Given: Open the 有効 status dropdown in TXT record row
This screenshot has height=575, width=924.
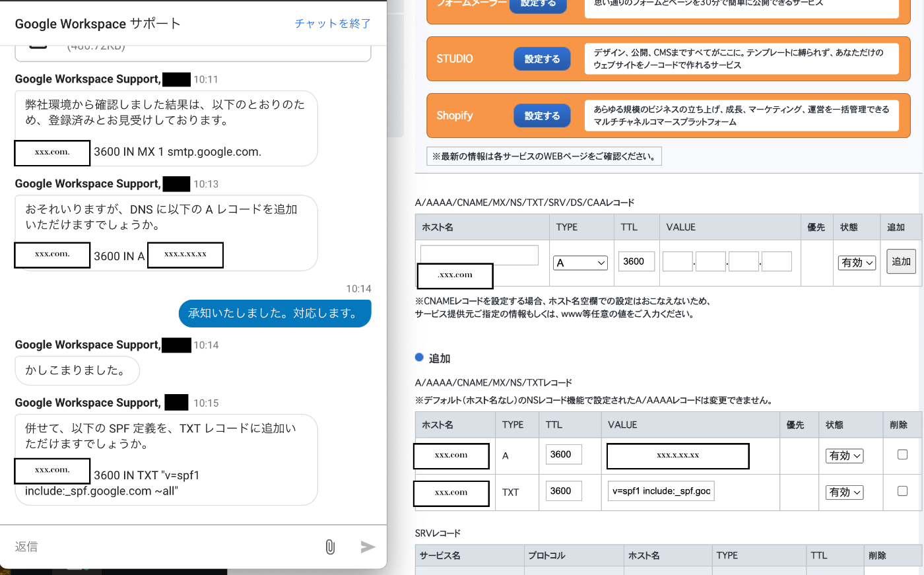Looking at the screenshot, I should pos(844,492).
